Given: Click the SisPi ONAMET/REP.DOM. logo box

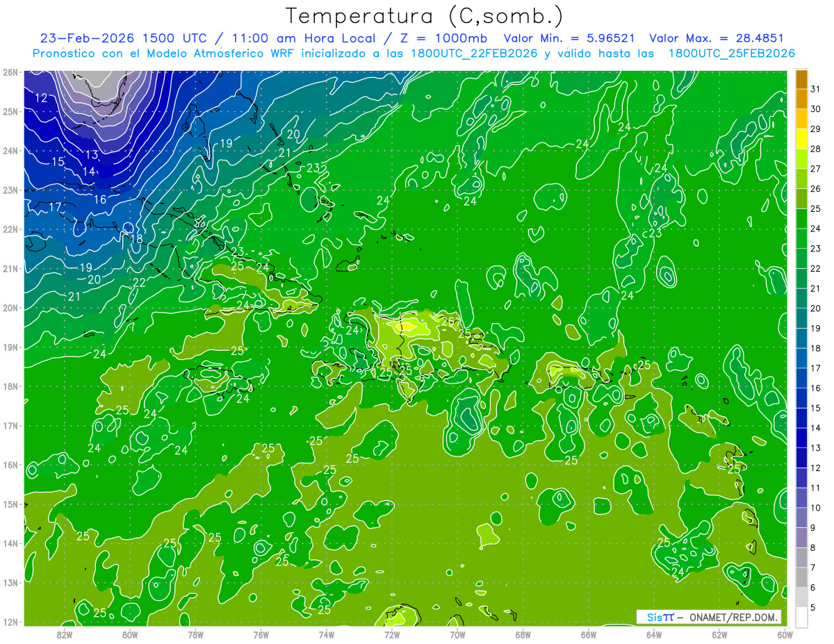Looking at the screenshot, I should point(709,617).
